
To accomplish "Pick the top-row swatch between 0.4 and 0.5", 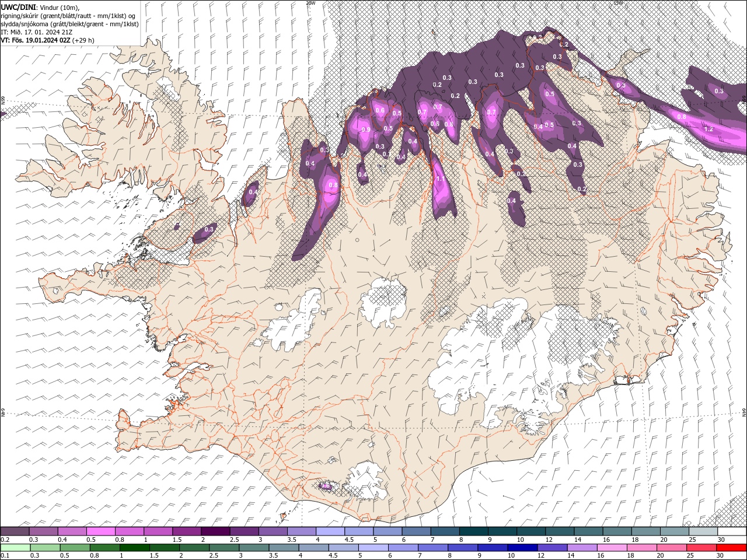I will coord(72,531).
